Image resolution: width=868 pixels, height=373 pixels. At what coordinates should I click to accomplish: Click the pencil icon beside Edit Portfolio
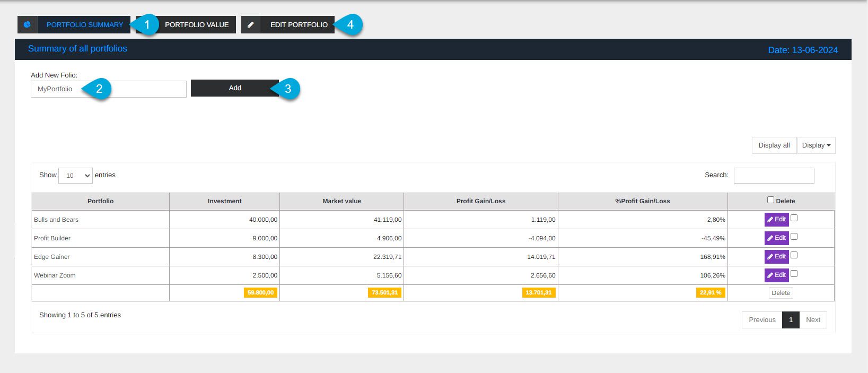[x=251, y=25]
